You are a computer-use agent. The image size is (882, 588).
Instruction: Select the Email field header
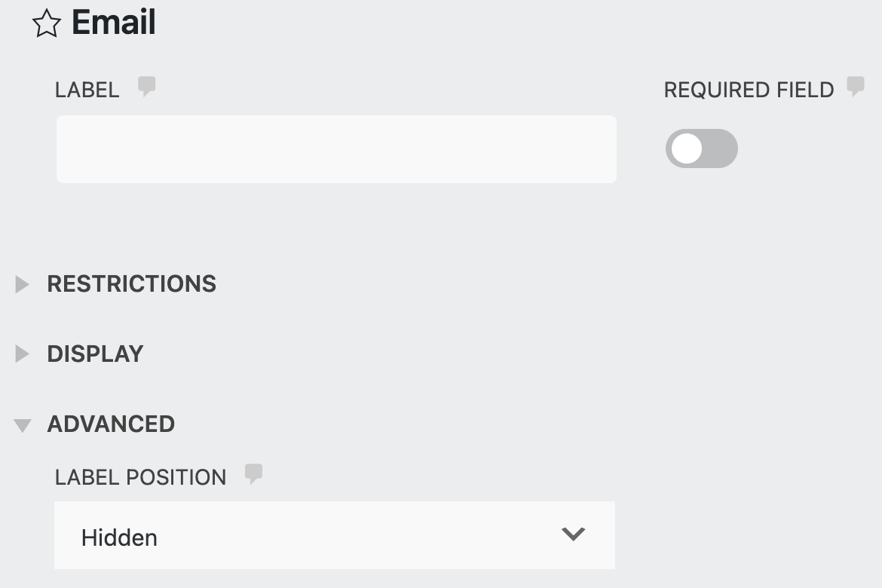coord(113,22)
